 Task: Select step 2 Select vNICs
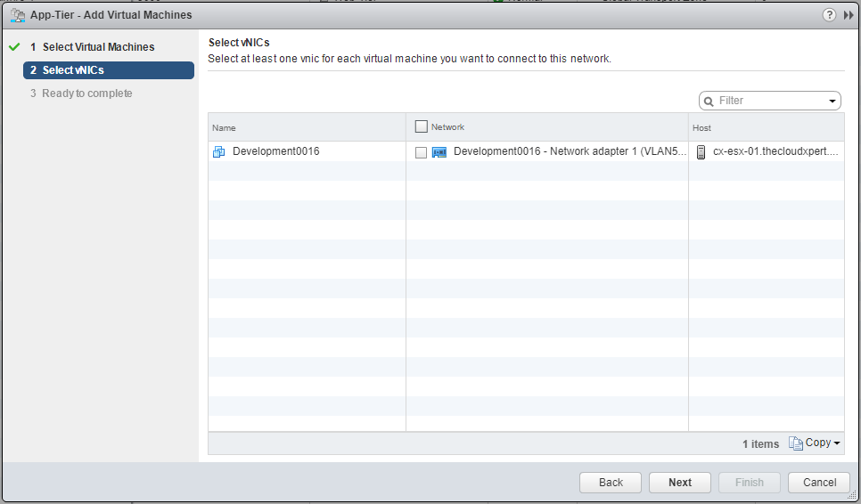73,70
